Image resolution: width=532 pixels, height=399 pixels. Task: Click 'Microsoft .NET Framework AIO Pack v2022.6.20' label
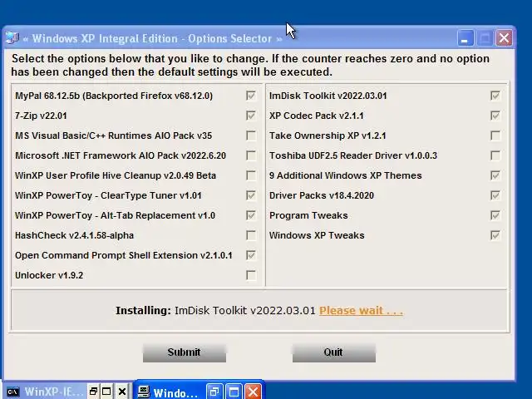(x=121, y=155)
